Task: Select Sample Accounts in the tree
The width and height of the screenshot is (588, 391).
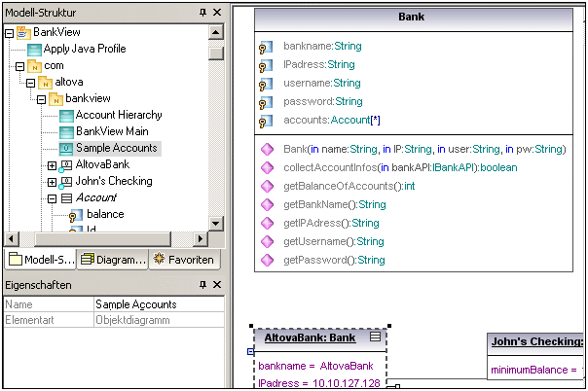Action: click(117, 149)
